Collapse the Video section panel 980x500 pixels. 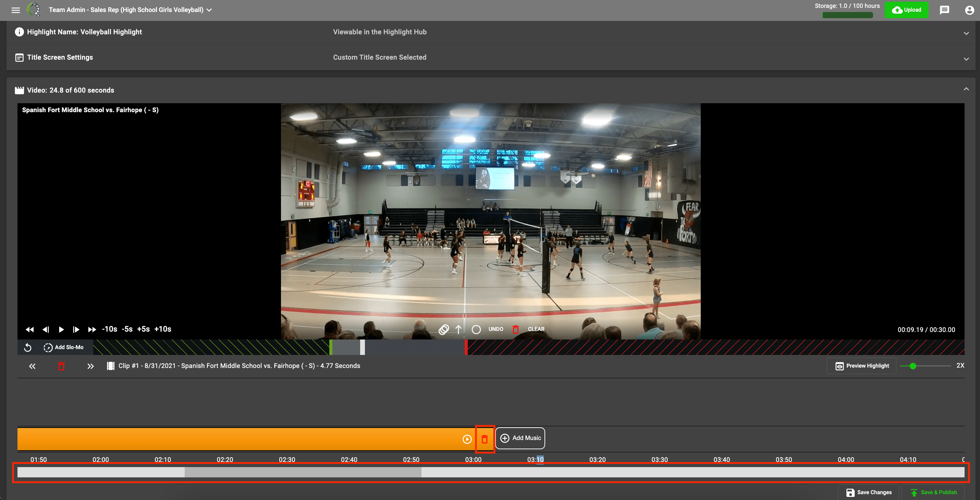[x=966, y=89]
